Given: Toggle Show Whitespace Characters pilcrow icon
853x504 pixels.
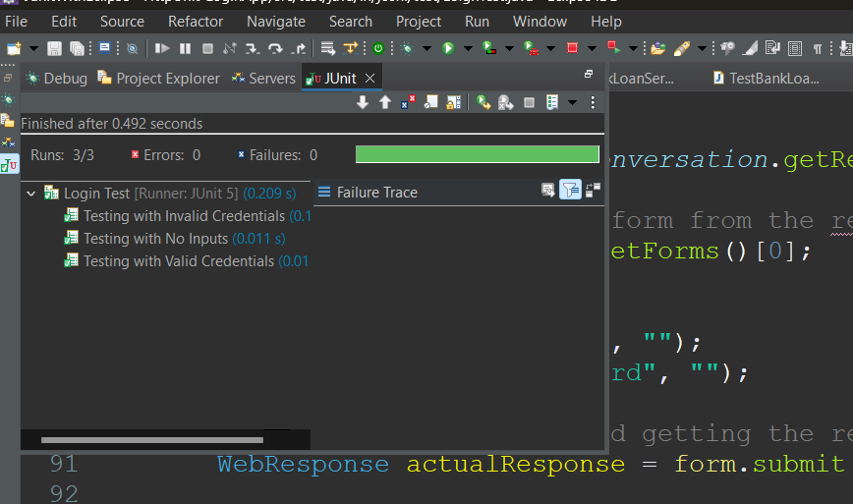Looking at the screenshot, I should click(818, 49).
